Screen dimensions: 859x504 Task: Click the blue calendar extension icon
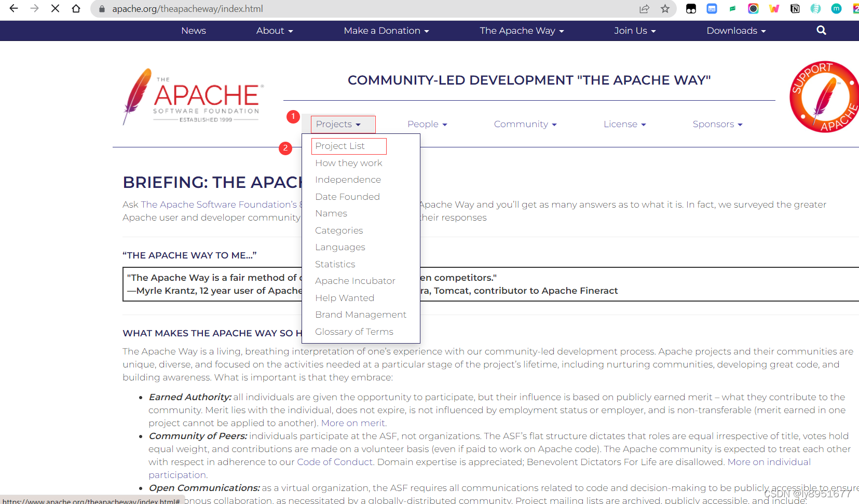(x=712, y=8)
